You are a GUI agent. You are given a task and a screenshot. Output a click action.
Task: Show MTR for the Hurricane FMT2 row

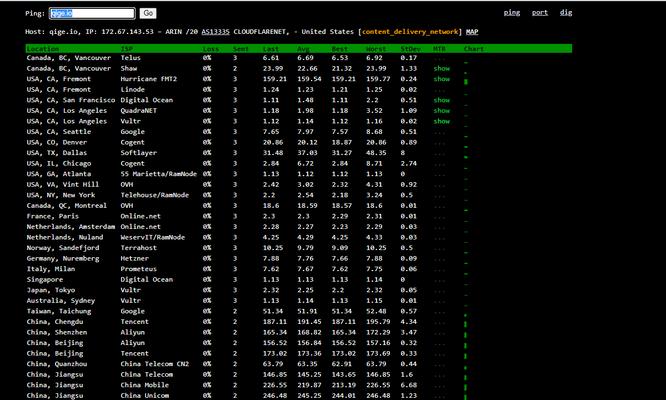tap(441, 79)
